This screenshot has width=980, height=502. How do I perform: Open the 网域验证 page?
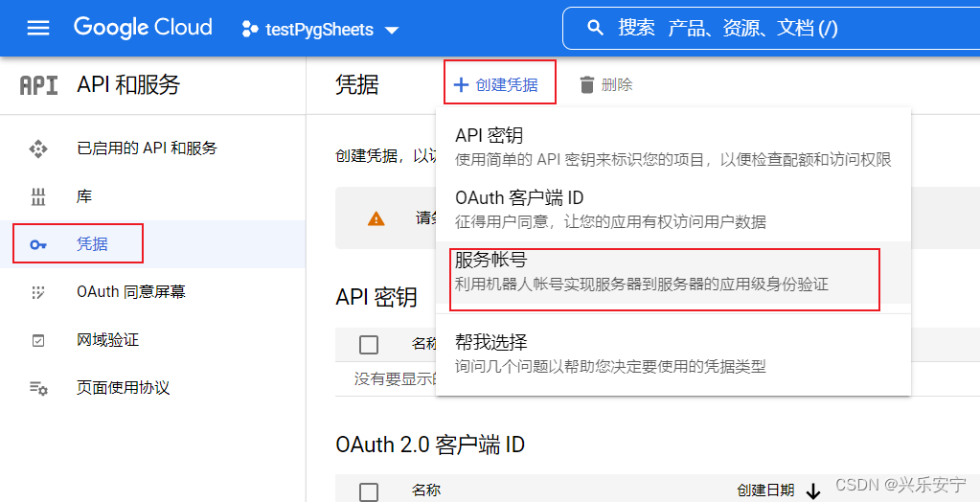pyautogui.click(x=152, y=340)
